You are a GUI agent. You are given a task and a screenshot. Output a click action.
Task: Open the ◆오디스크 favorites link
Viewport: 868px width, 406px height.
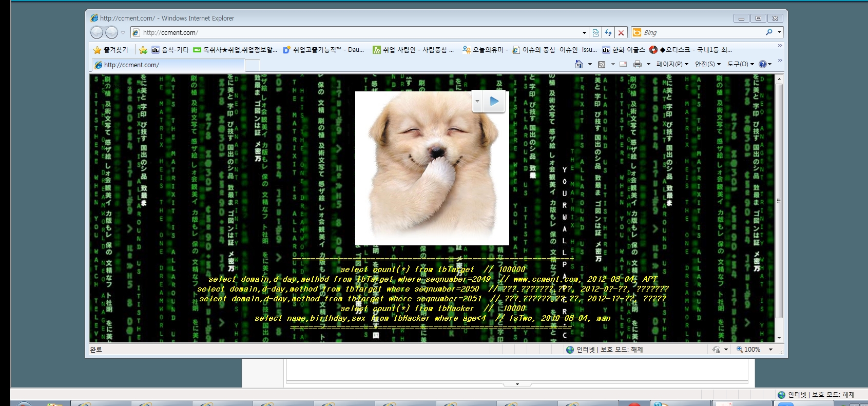click(691, 50)
